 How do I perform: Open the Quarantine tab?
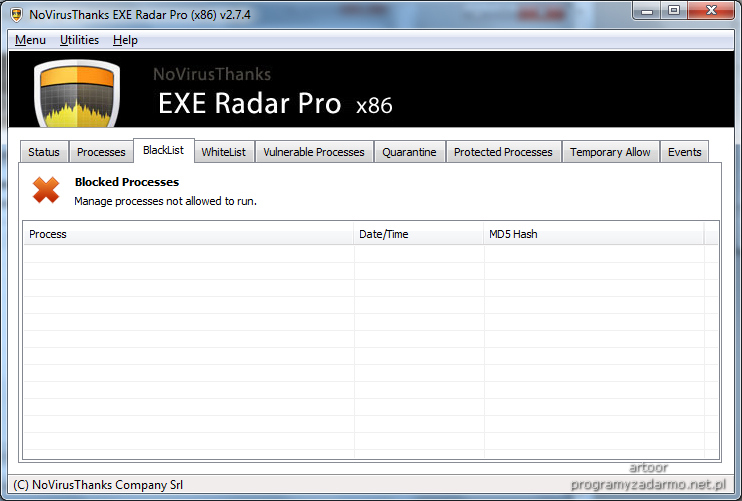point(409,152)
